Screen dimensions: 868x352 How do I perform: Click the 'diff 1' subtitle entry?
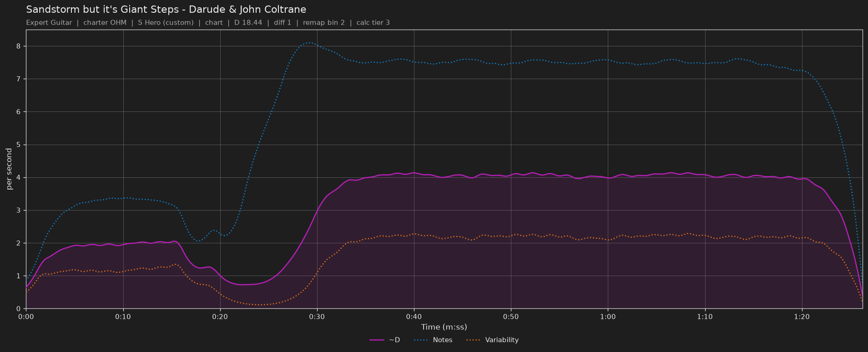pos(283,23)
